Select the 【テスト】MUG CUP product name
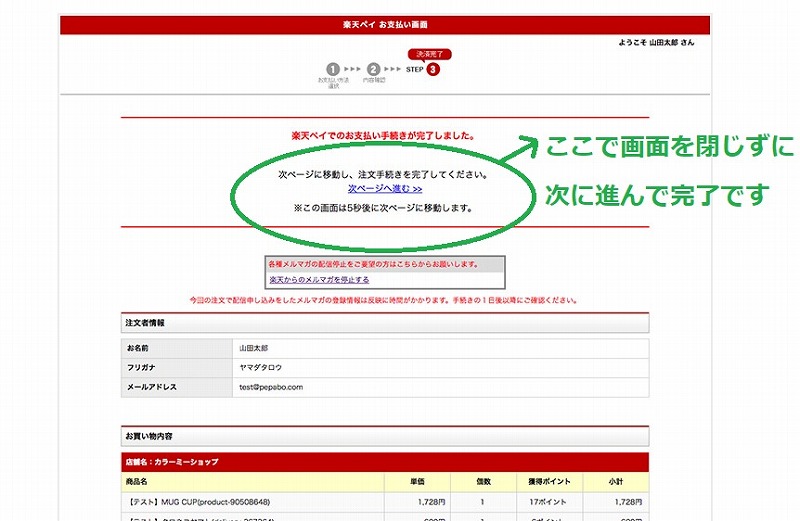Screen dimensions: 800x521 [x=197, y=502]
